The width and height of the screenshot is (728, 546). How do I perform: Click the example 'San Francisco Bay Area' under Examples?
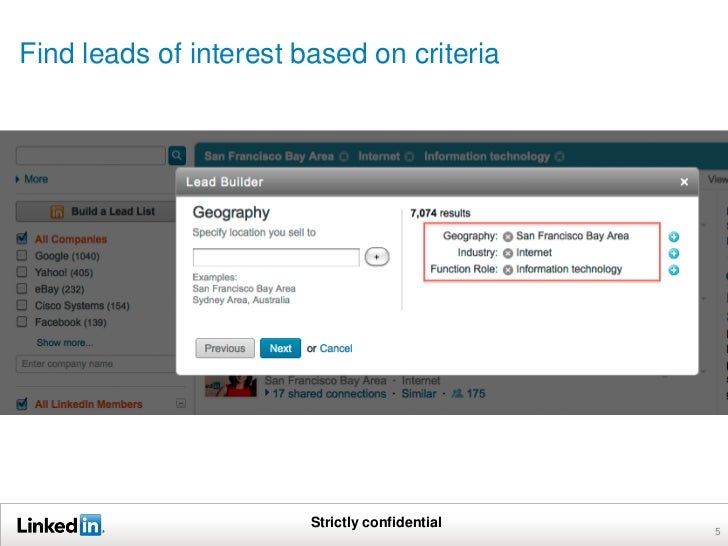point(244,288)
